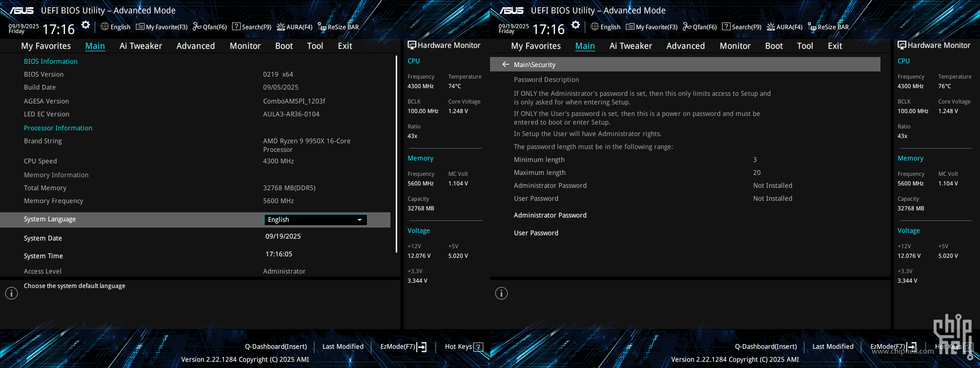
Task: Switch to Ai Tweaker tab on Main\Security screen
Action: [631, 46]
